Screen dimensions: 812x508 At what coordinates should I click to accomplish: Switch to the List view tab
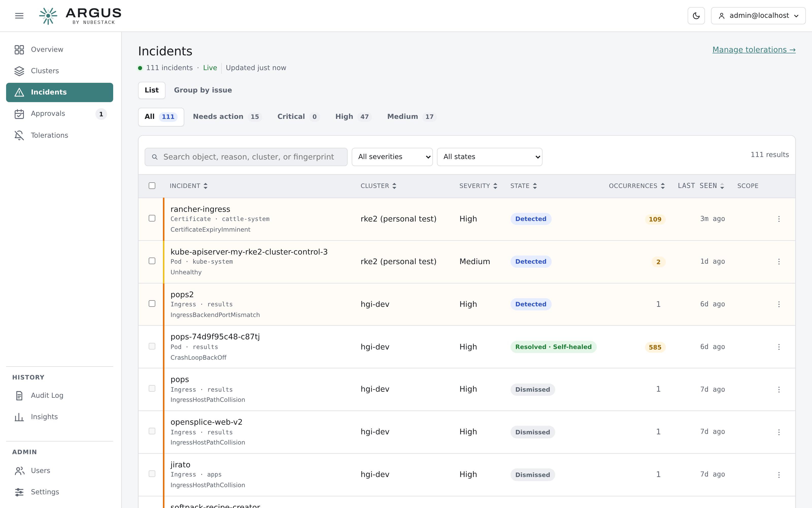point(152,90)
